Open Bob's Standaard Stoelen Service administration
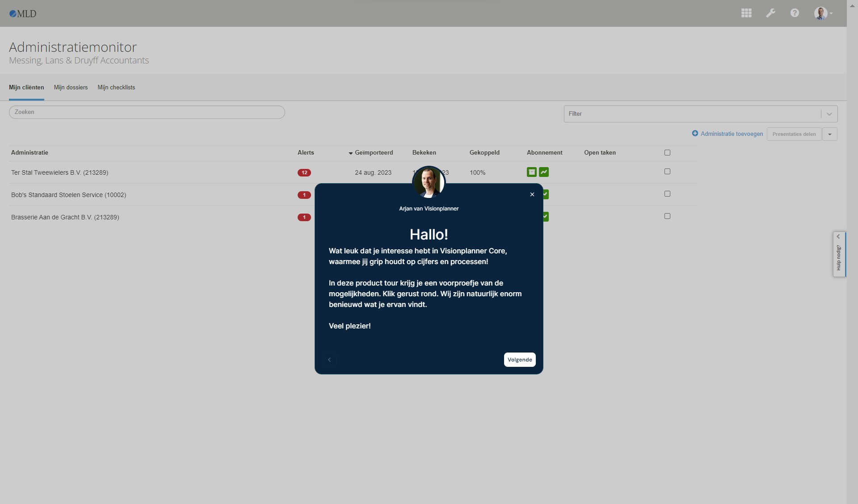858x504 pixels. (x=68, y=195)
